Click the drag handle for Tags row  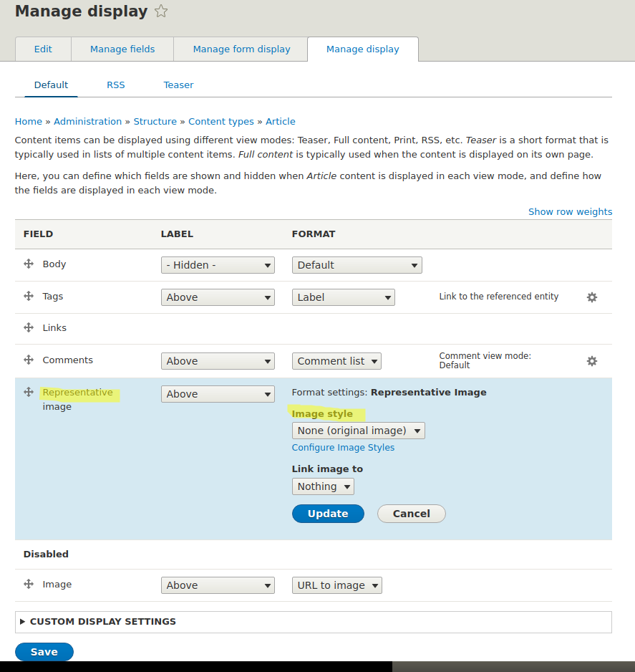29,296
